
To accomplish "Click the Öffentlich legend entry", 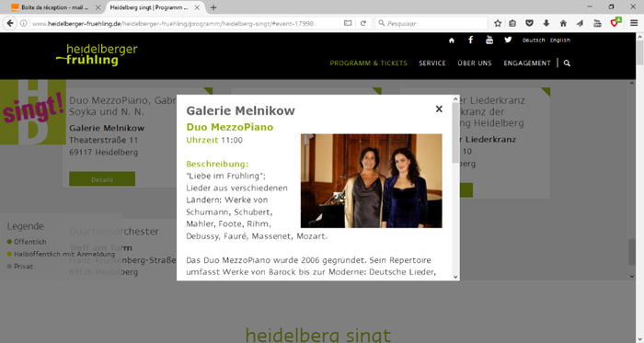I will pyautogui.click(x=27, y=242).
